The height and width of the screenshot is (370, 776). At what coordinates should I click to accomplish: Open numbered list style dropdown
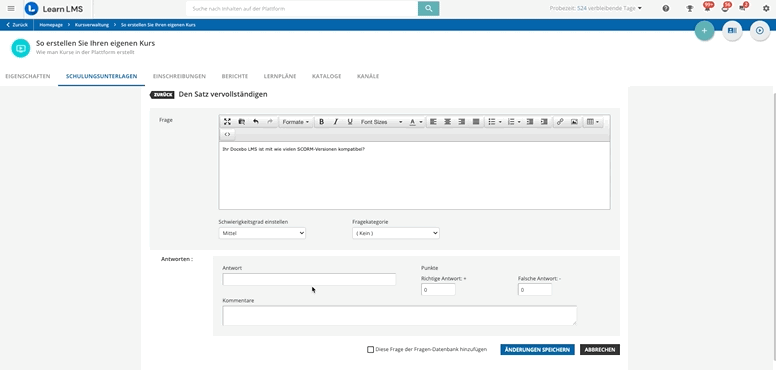[519, 122]
